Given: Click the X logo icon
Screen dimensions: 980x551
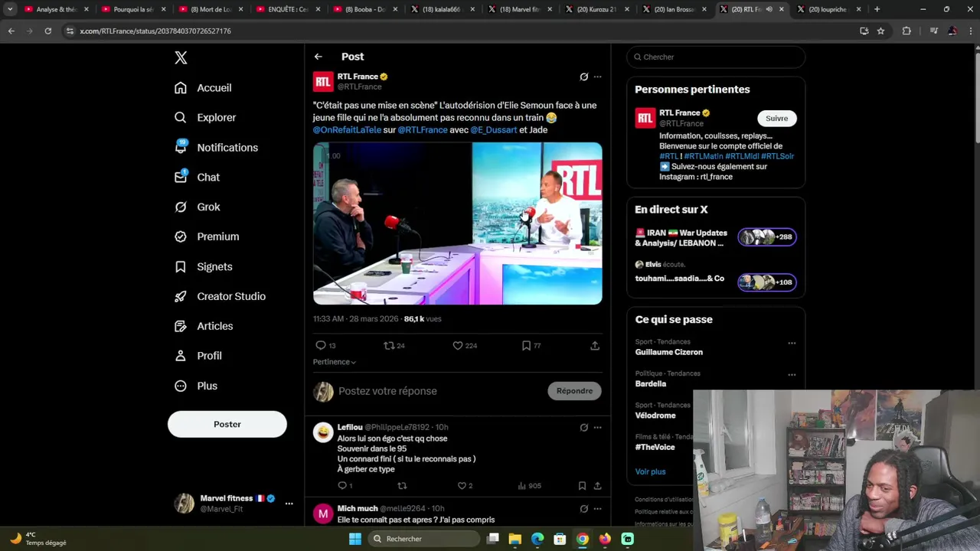Looking at the screenshot, I should (x=181, y=57).
